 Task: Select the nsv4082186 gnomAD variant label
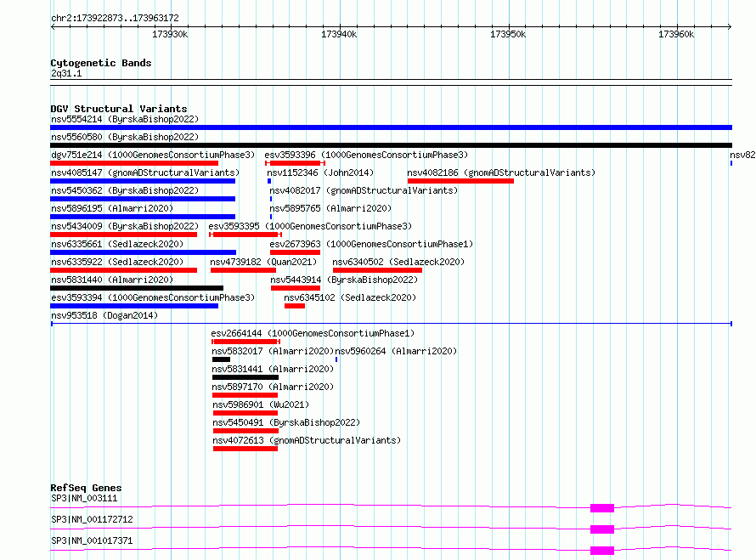(x=501, y=173)
